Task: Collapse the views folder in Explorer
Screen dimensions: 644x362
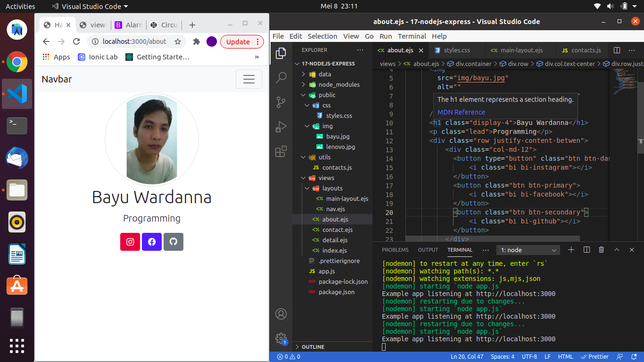Action: (x=326, y=178)
